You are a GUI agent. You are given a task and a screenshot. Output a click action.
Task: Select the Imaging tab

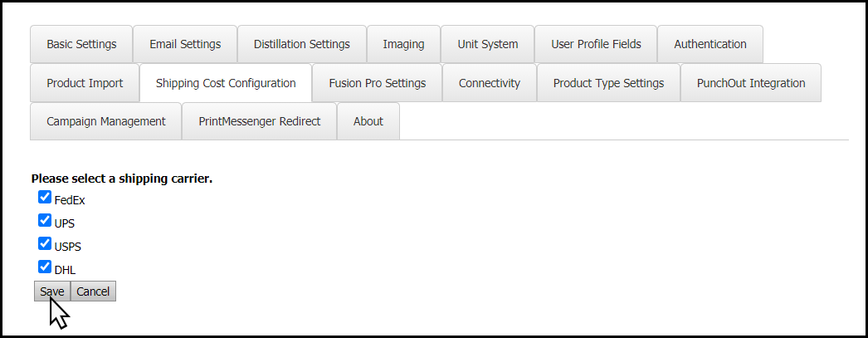coord(403,44)
